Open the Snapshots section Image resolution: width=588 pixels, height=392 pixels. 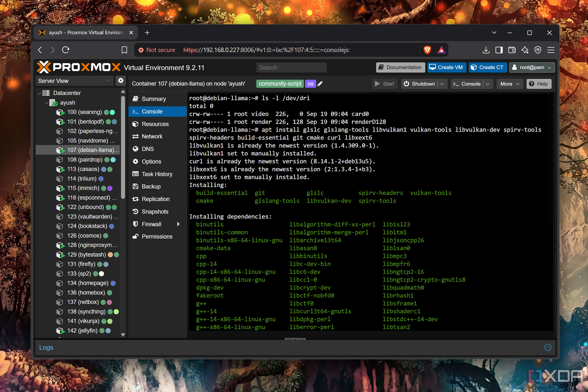pyautogui.click(x=157, y=212)
